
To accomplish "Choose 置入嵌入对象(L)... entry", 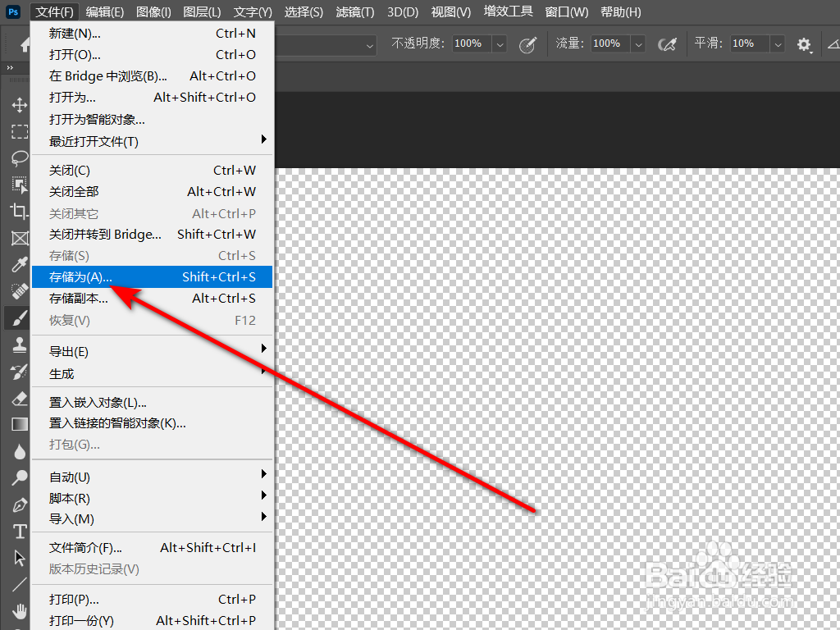I will (x=152, y=402).
